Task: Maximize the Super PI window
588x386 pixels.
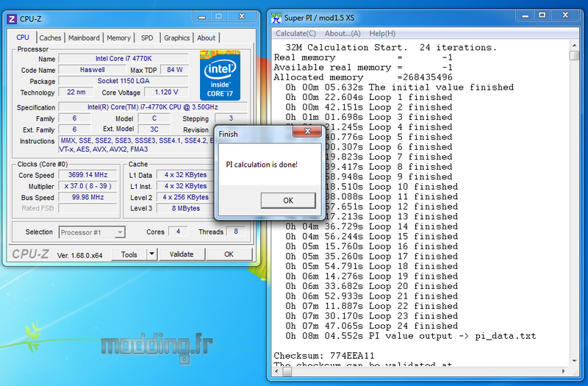Action: coord(542,15)
